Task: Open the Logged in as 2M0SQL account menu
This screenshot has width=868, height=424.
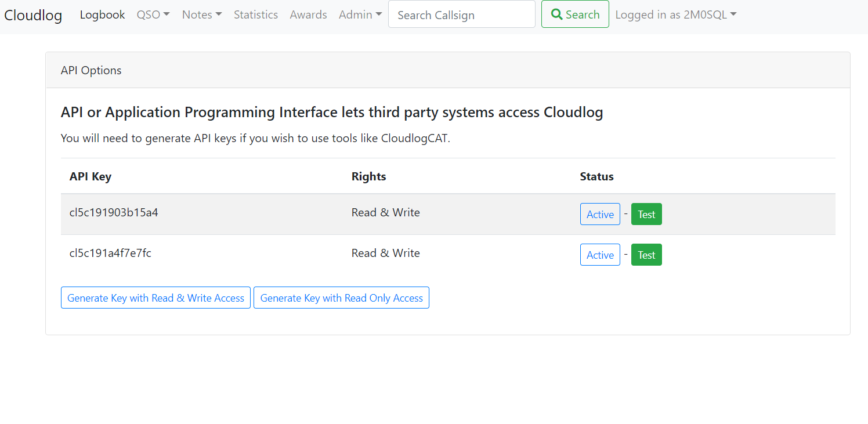Action: [x=675, y=15]
